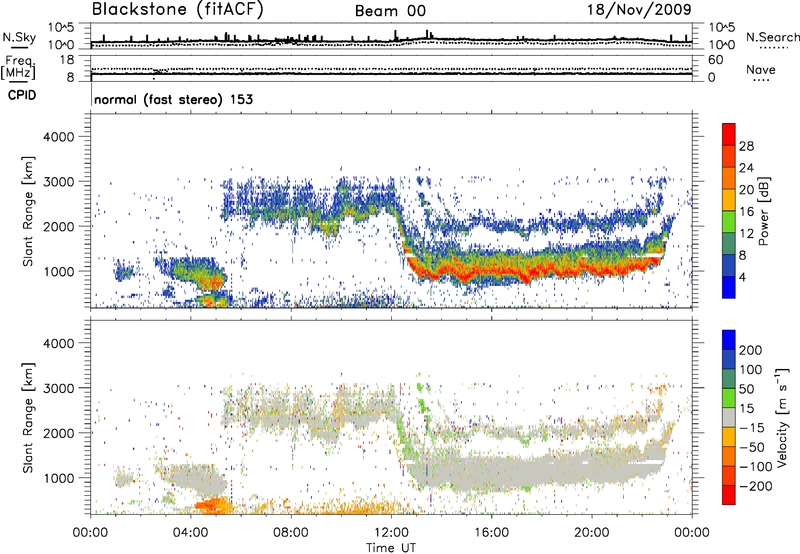The width and height of the screenshot is (800, 554).
Task: Click the "Velocity [m s-1]" colorbar title
Action: coord(782,417)
